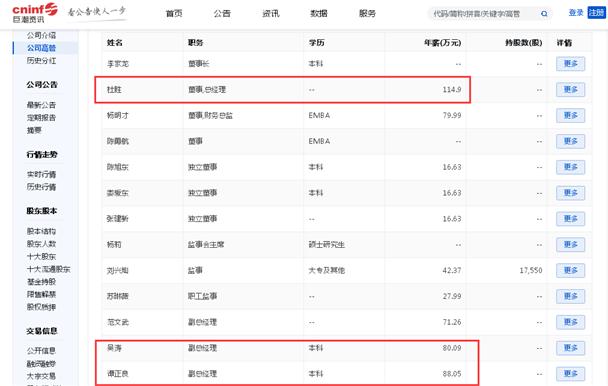The width and height of the screenshot is (608, 386).
Task: Click the 职务 column header
Action: point(196,43)
